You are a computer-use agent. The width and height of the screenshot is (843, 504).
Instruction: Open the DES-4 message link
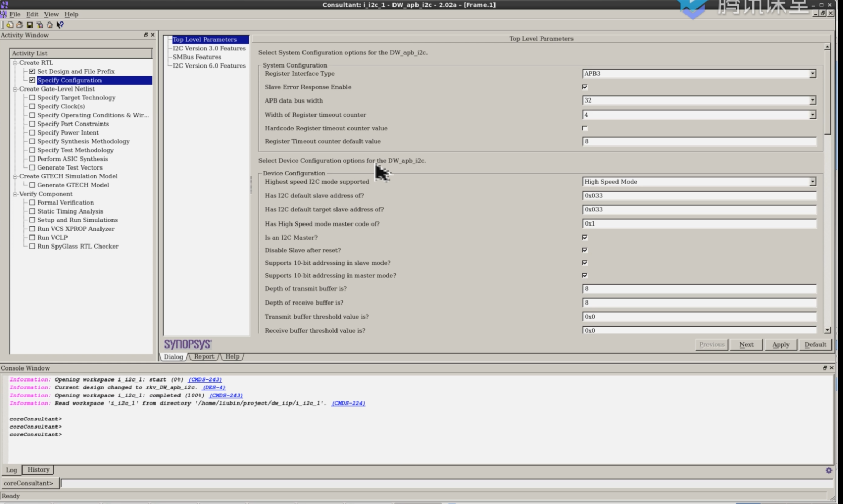tap(213, 387)
